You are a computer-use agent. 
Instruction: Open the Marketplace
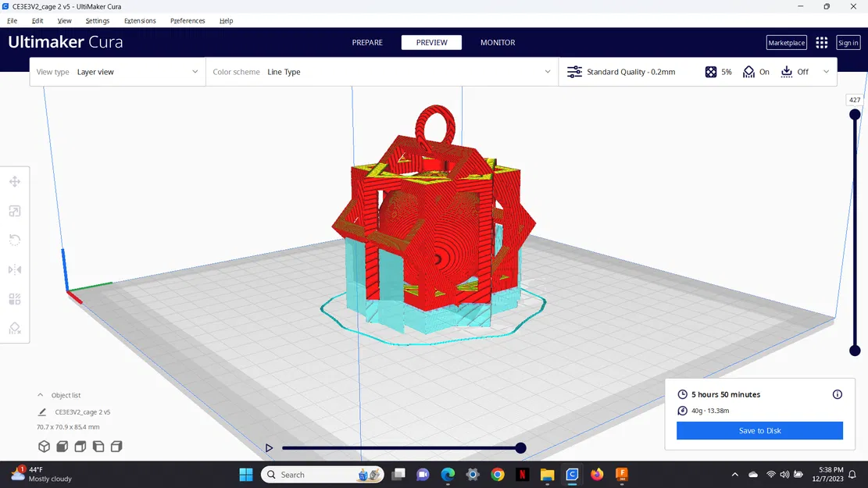click(786, 43)
